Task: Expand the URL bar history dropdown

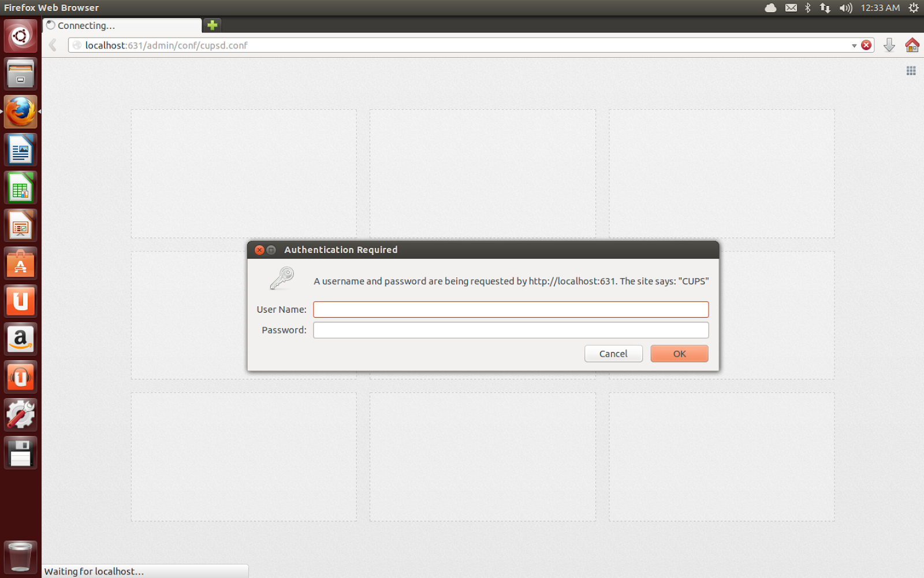Action: click(x=854, y=46)
